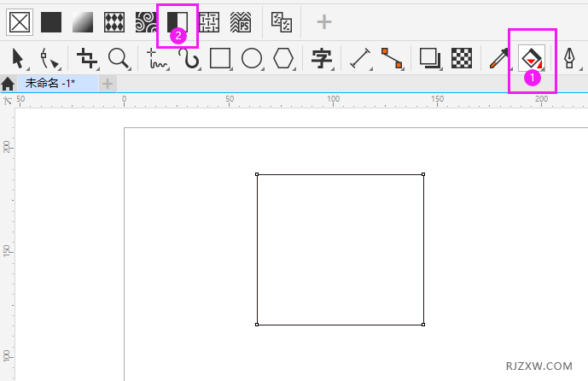The image size is (588, 381).
Task: Activate the Interactive fill bucket tool
Action: pyautogui.click(x=532, y=59)
